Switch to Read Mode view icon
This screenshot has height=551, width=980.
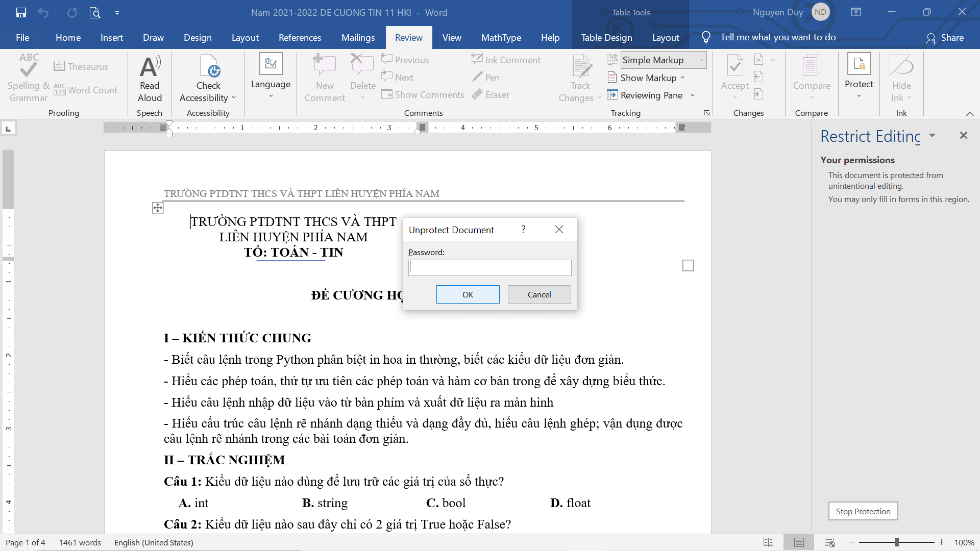[768, 542]
